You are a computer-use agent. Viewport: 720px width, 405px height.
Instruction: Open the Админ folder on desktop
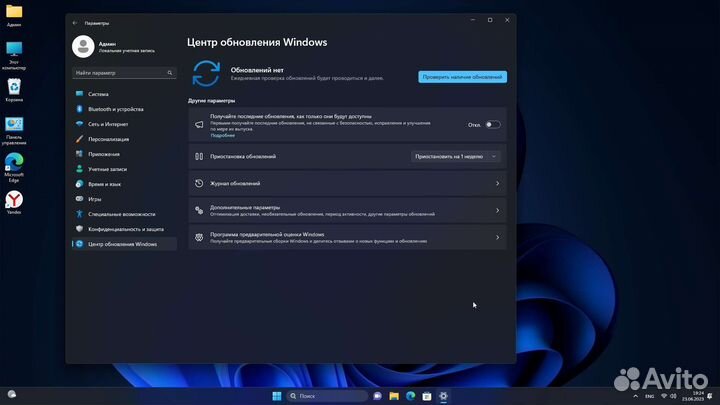click(14, 15)
